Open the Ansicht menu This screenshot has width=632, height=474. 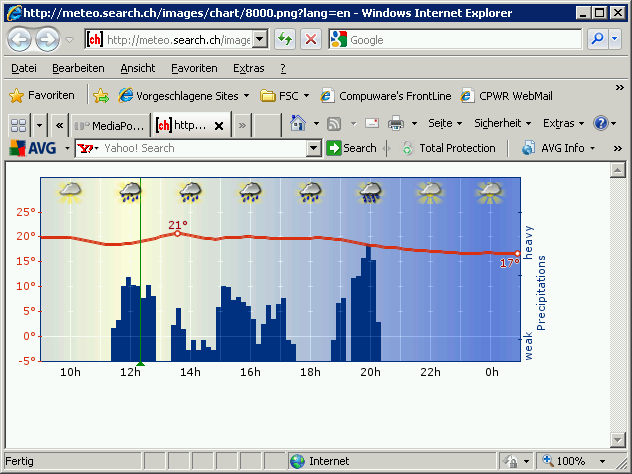(137, 68)
